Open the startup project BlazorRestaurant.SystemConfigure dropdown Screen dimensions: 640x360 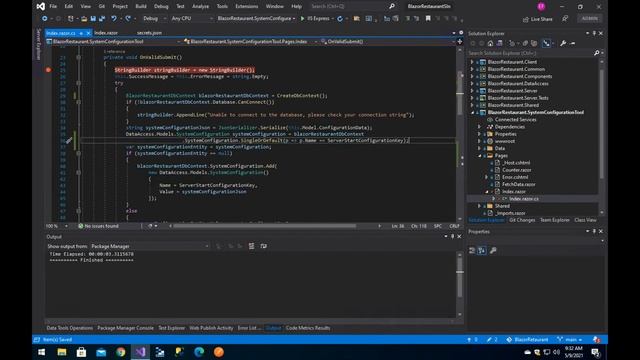click(256, 19)
